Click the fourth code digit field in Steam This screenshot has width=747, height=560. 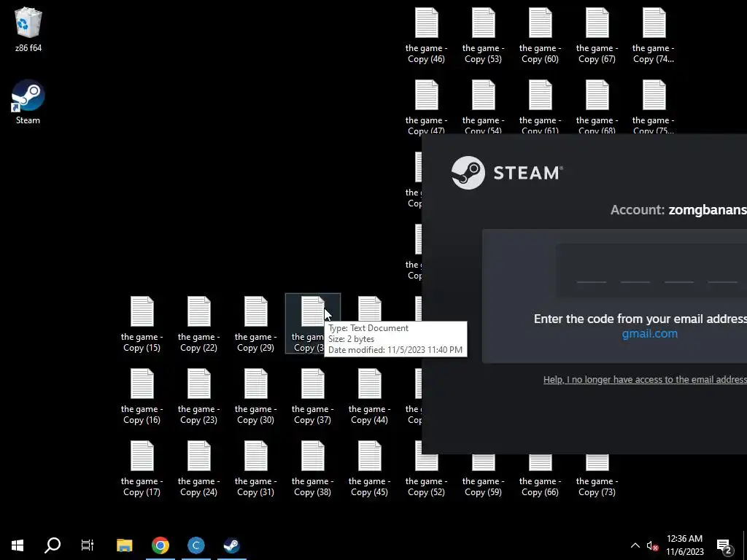click(x=723, y=271)
